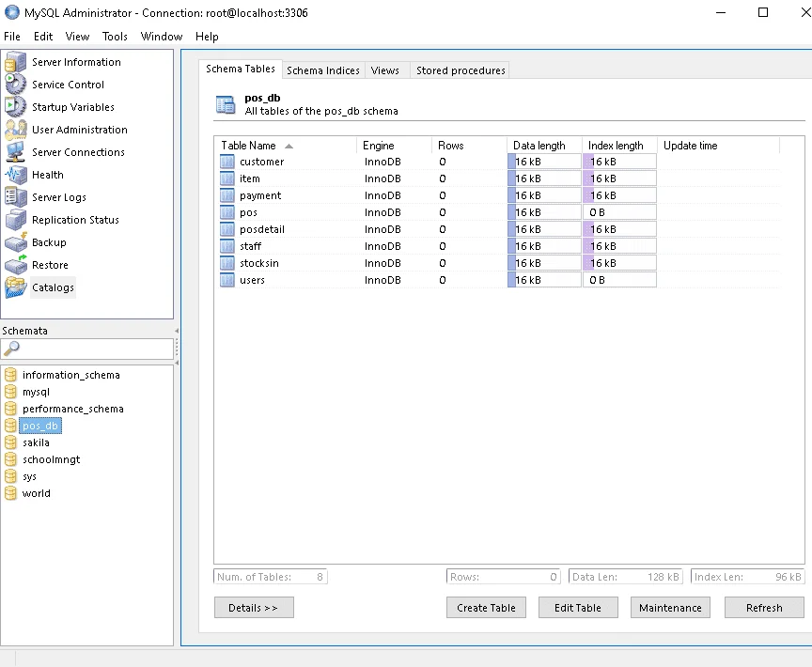Click the Num. of Tables field

click(x=271, y=577)
